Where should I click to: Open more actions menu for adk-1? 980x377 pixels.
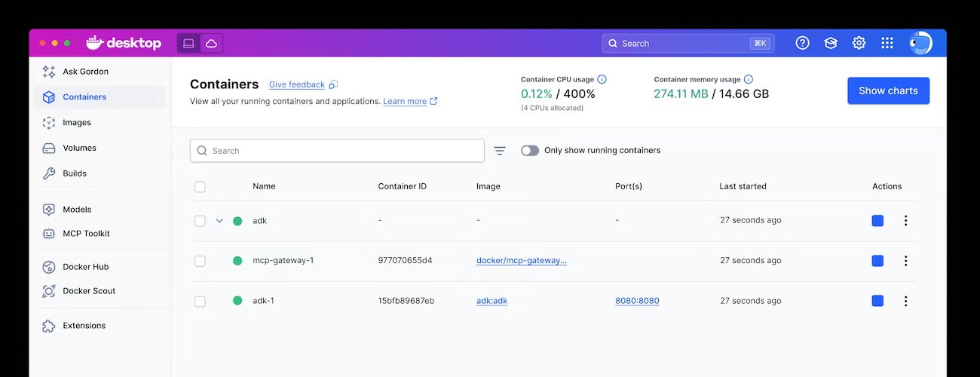point(905,301)
